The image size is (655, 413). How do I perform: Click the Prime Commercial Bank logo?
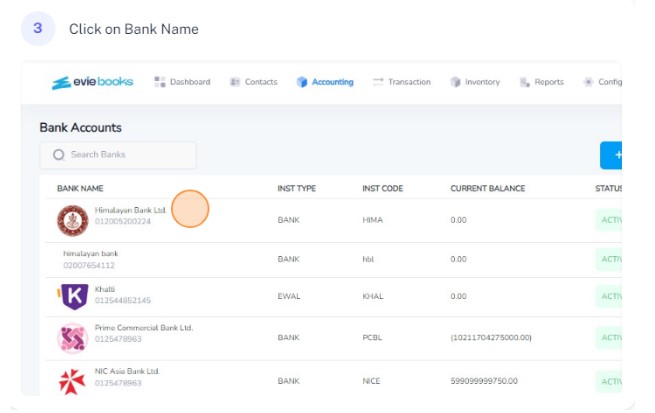point(73,338)
